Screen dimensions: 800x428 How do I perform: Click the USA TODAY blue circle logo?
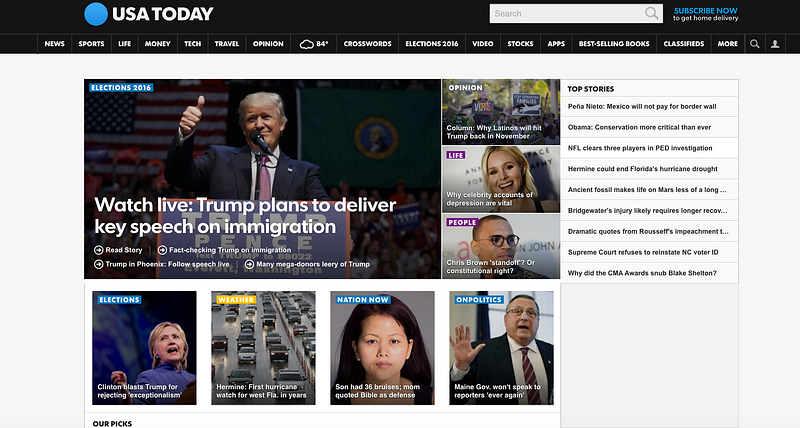coord(96,14)
